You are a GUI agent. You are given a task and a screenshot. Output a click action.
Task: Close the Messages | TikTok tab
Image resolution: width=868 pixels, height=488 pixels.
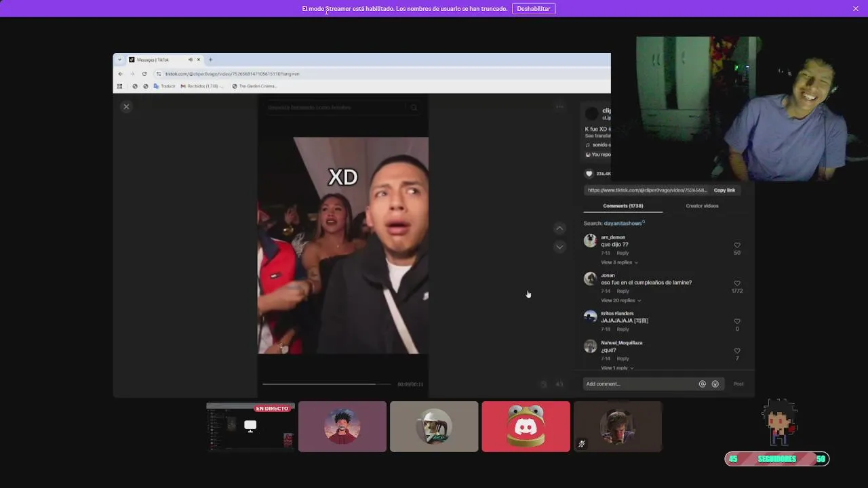[199, 60]
